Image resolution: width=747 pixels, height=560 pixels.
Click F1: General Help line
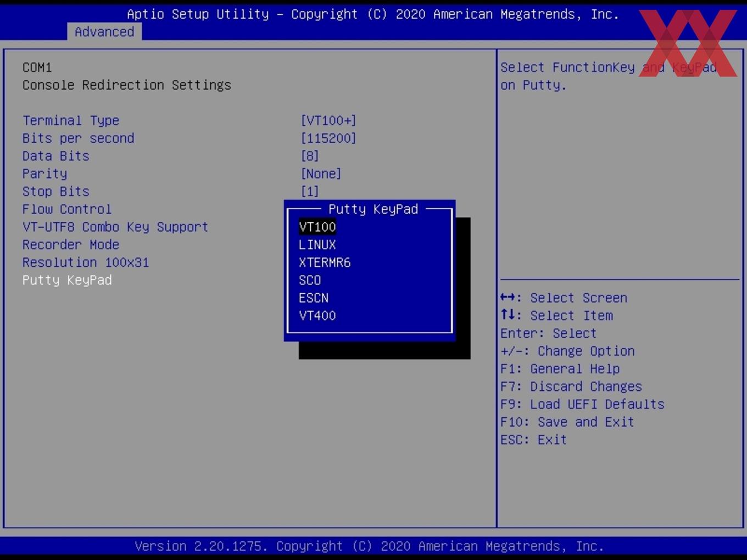[x=560, y=369]
